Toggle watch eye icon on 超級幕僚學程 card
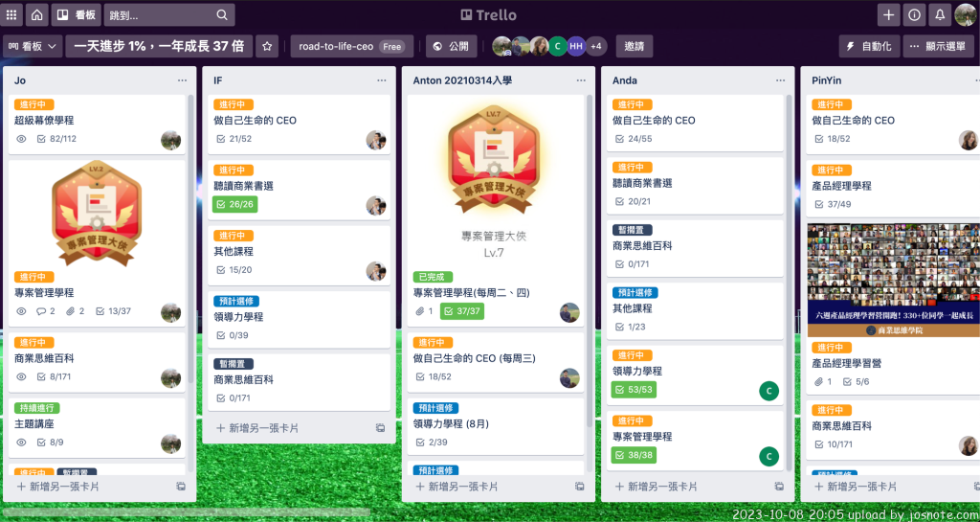 pos(21,139)
